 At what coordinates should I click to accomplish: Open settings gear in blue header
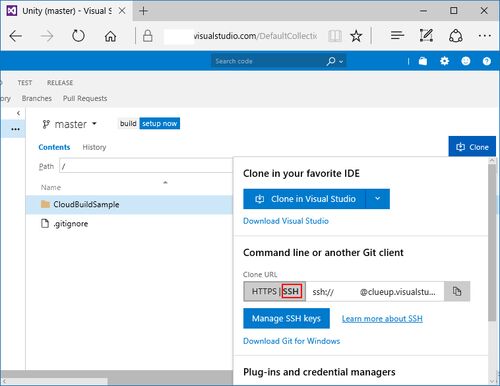[x=444, y=61]
